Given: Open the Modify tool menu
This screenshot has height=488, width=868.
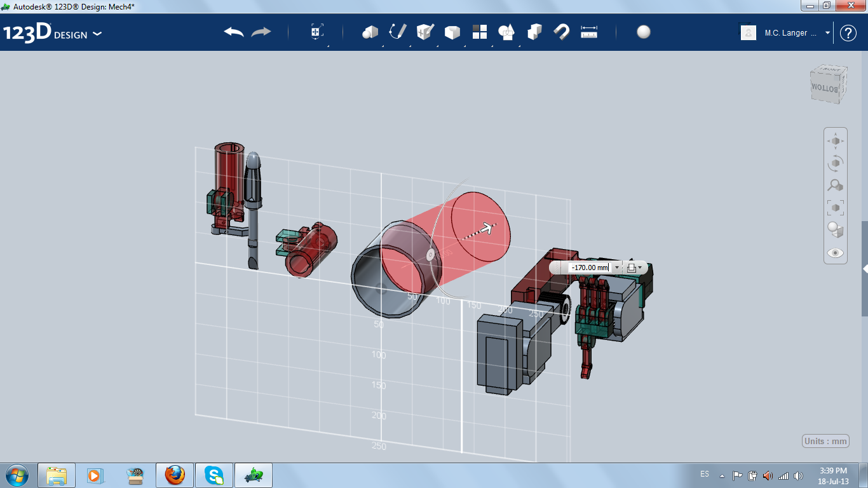Looking at the screenshot, I should [x=452, y=32].
